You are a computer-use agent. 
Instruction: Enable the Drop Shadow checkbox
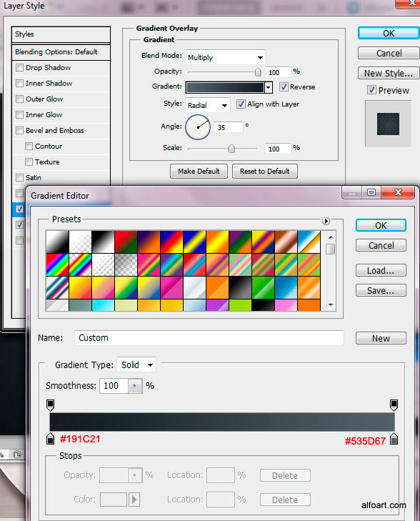(x=19, y=67)
